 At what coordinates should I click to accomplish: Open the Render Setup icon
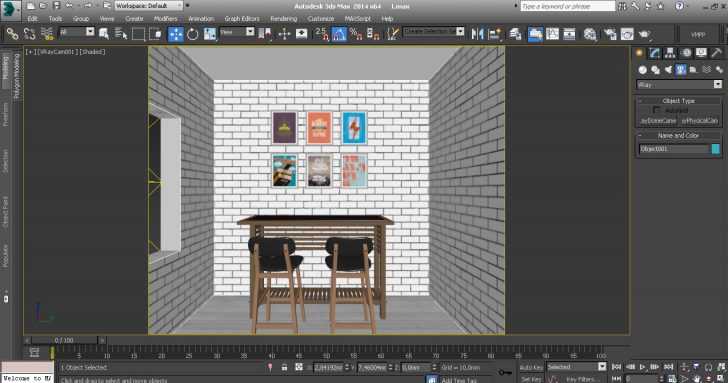pyautogui.click(x=610, y=33)
